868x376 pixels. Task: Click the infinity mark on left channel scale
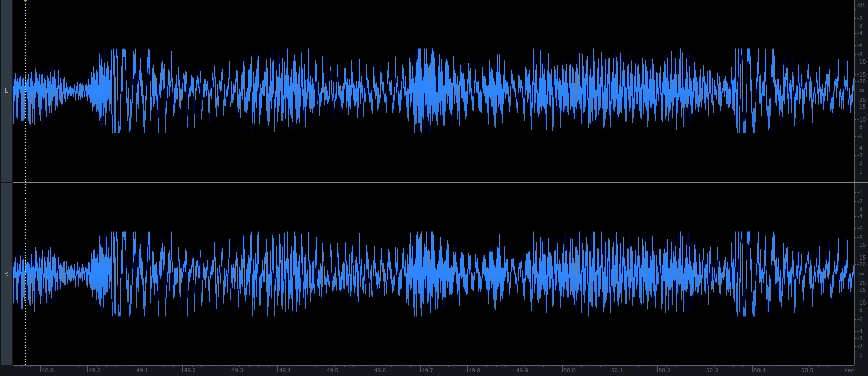tap(861, 91)
